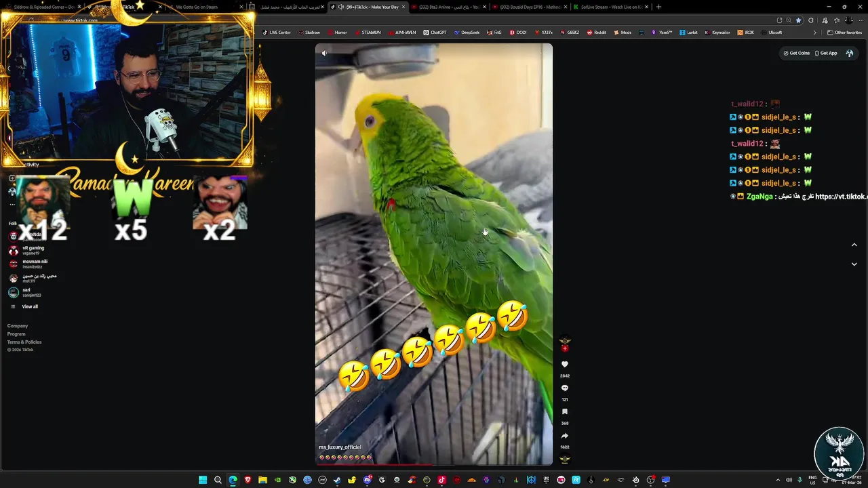Open LIVE Center bookmark

pos(277,32)
